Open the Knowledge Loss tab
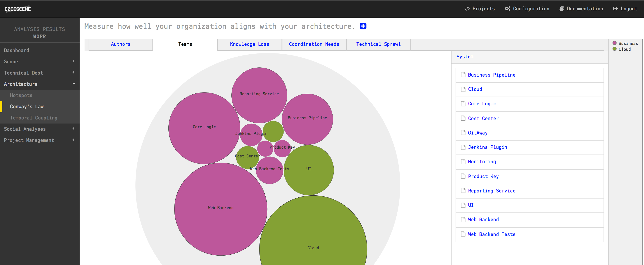This screenshot has height=265, width=644. click(250, 44)
